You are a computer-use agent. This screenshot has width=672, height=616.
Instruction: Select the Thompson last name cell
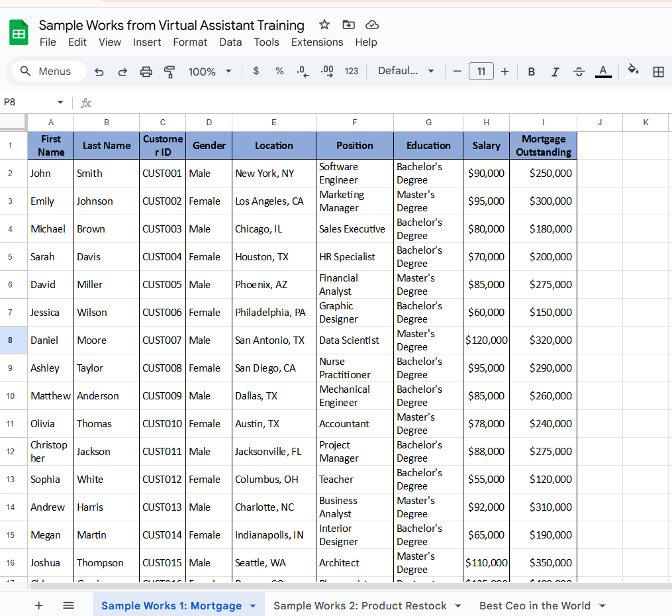tap(107, 563)
